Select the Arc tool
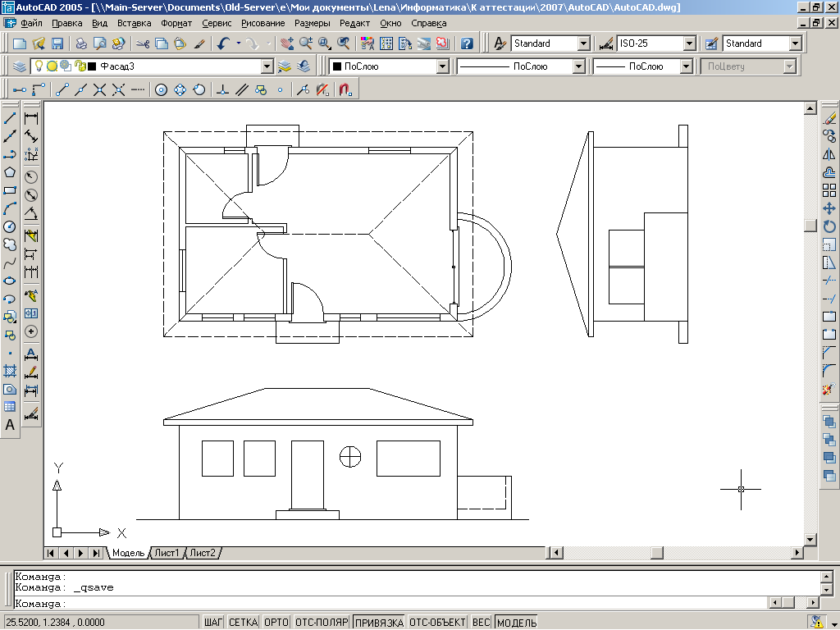The height and width of the screenshot is (630, 840). pos(10,208)
